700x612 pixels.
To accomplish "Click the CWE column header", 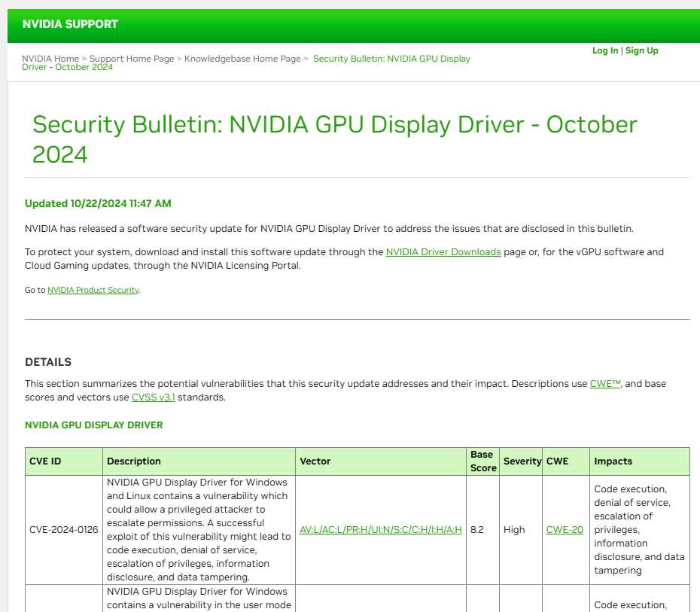I will click(565, 461).
